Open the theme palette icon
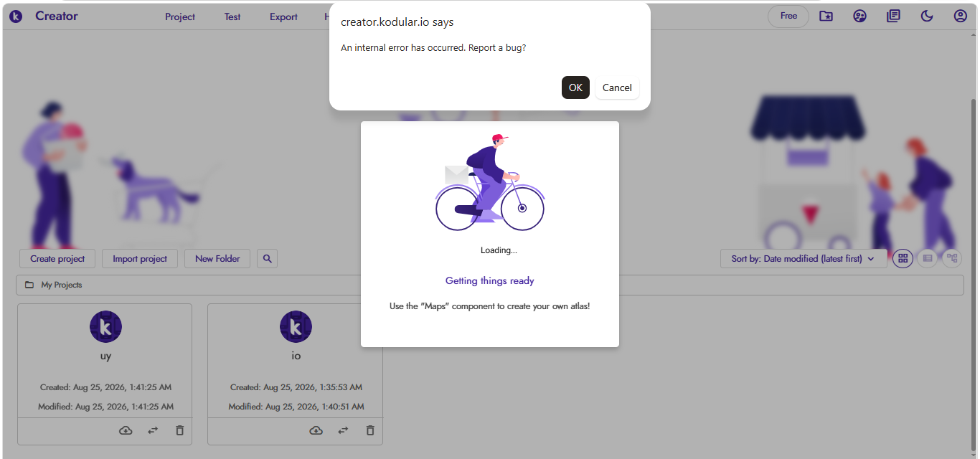Screen dimensions: 980x459 [859, 16]
